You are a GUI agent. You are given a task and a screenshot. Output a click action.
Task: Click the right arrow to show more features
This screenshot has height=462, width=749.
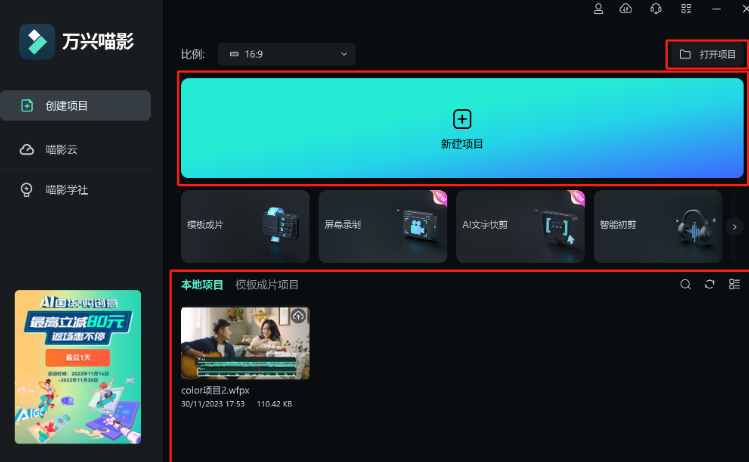click(x=734, y=227)
